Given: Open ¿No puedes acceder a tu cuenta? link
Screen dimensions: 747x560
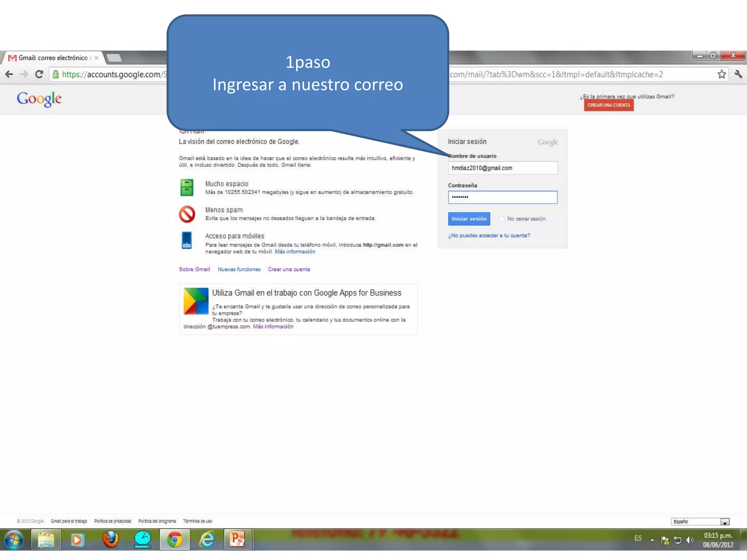Looking at the screenshot, I should pos(489,236).
